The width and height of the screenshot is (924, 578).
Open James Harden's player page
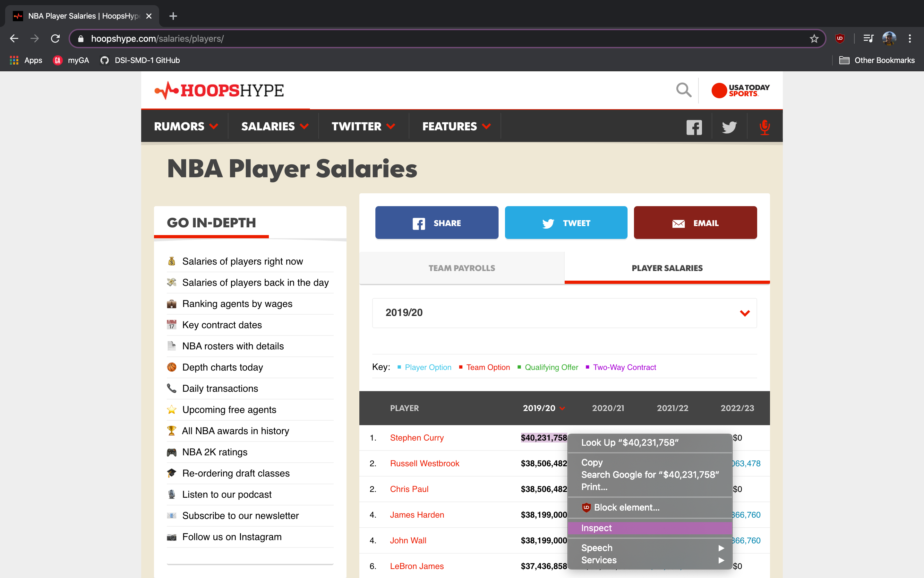tap(417, 514)
